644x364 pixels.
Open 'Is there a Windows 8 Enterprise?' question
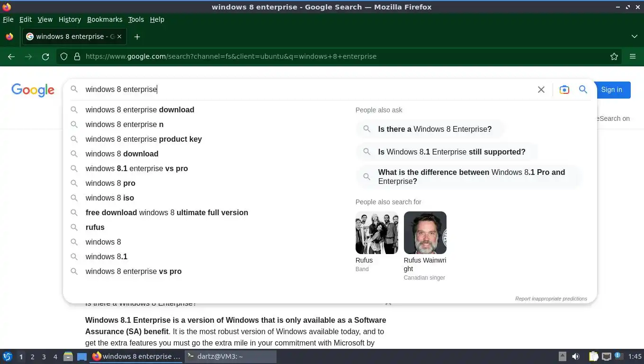tap(430, 129)
